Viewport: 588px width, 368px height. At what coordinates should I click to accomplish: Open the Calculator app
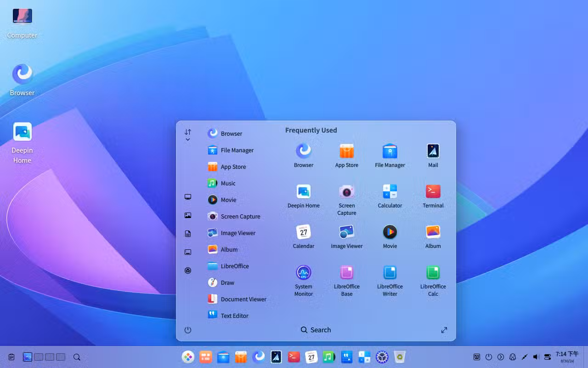390,195
